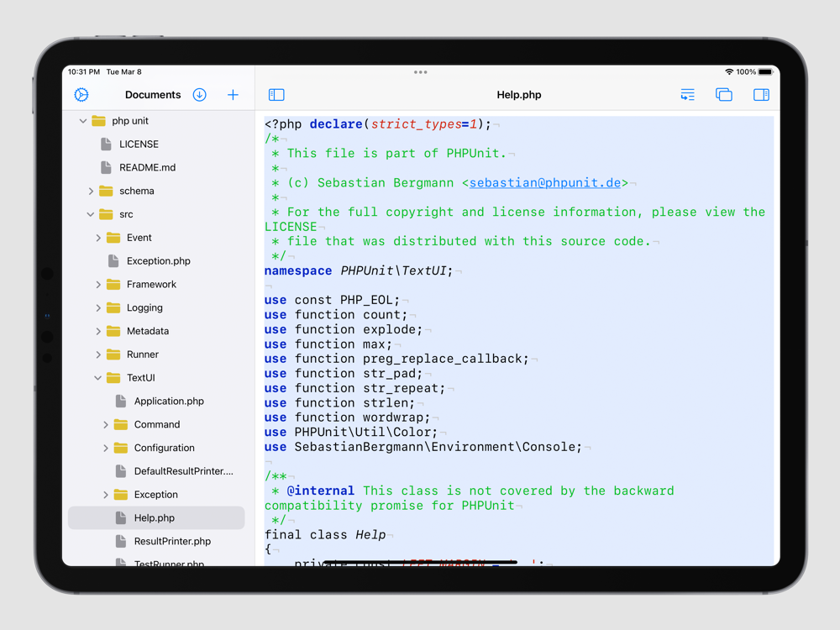Image resolution: width=840 pixels, height=630 pixels.
Task: Open settings gear icon in sidebar header
Action: click(81, 95)
